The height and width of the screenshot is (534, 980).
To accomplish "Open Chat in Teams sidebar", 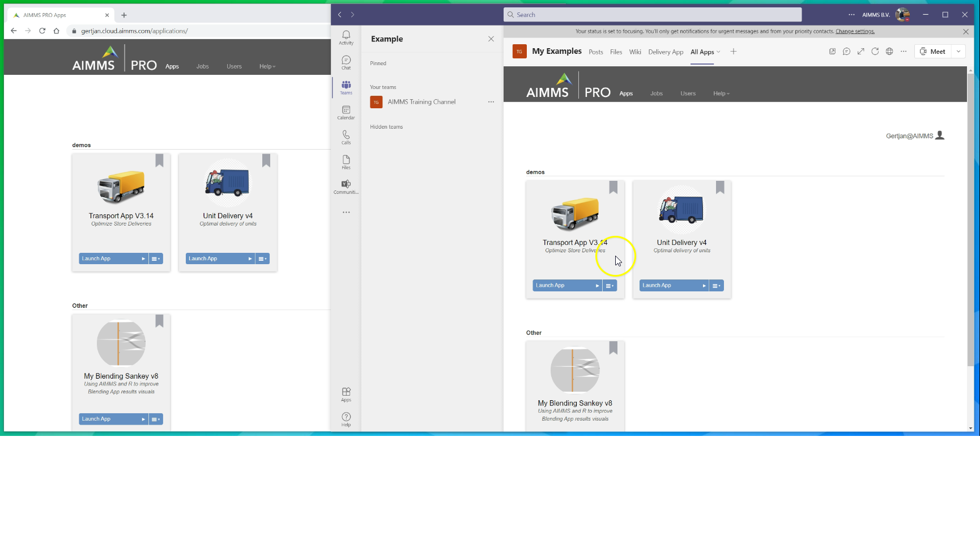I will pos(346,62).
